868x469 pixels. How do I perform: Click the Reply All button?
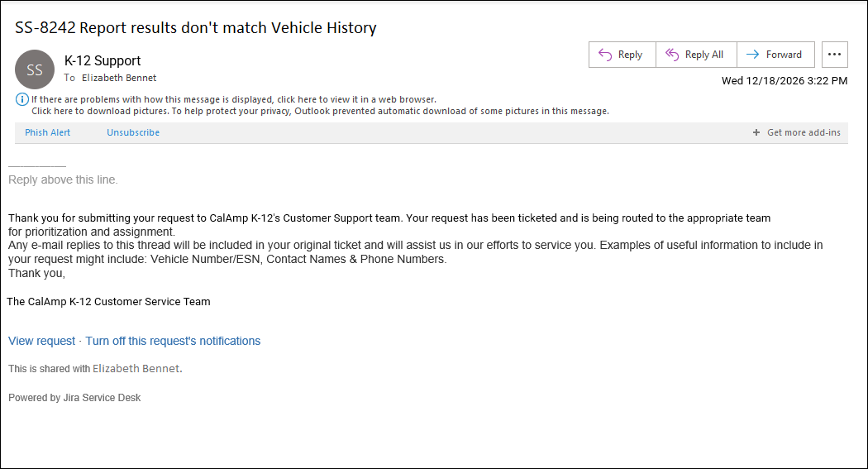coord(696,55)
